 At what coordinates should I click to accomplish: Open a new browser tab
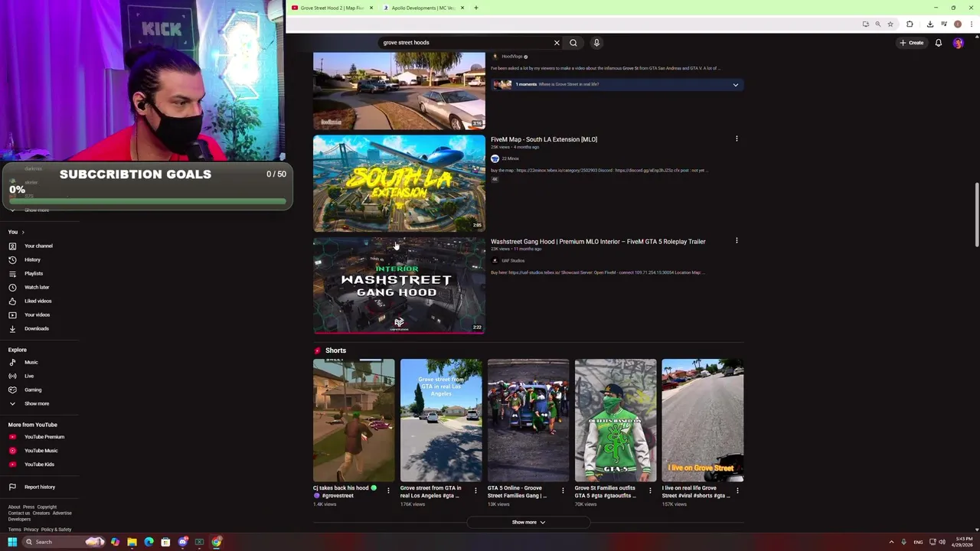click(475, 8)
